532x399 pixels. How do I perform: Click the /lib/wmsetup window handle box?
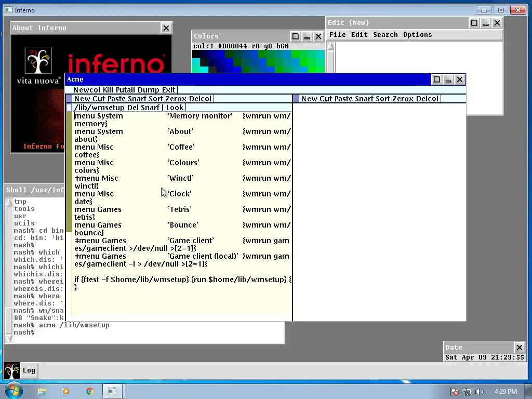point(69,108)
